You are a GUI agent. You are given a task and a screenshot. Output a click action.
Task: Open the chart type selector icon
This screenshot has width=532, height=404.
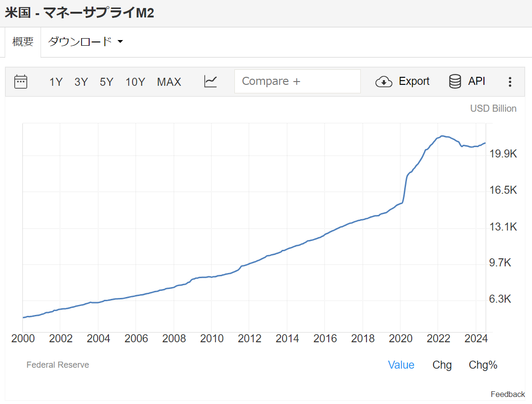210,82
